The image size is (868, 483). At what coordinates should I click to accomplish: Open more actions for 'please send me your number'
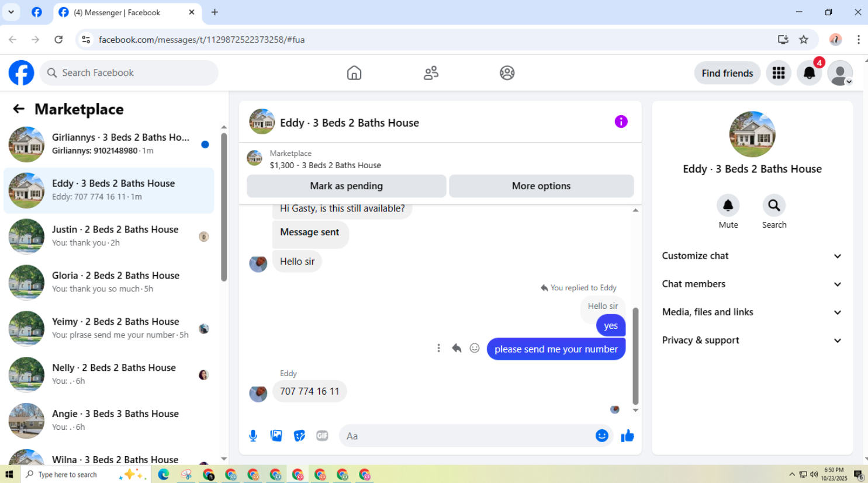[438, 349]
